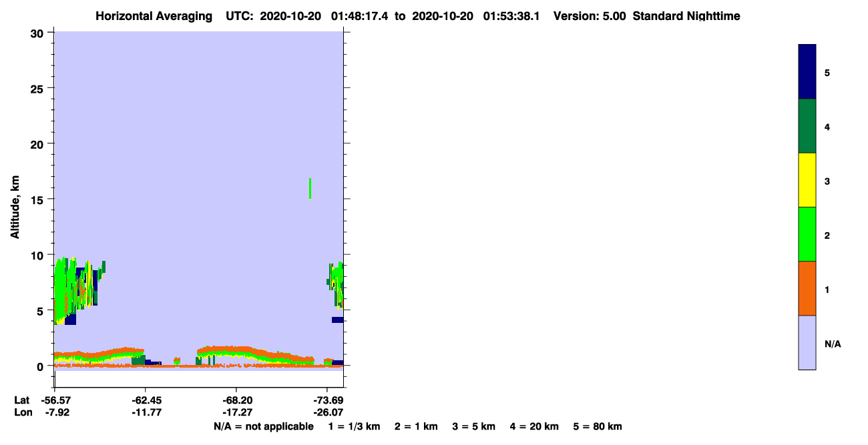This screenshot has height=445, width=868.
Task: Click the latitude value -56.57
Action: click(55, 400)
